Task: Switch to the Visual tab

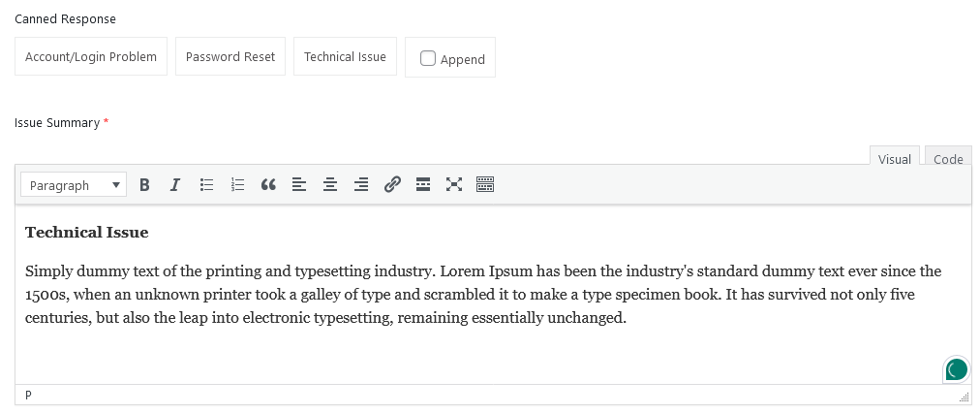Action: 894,159
